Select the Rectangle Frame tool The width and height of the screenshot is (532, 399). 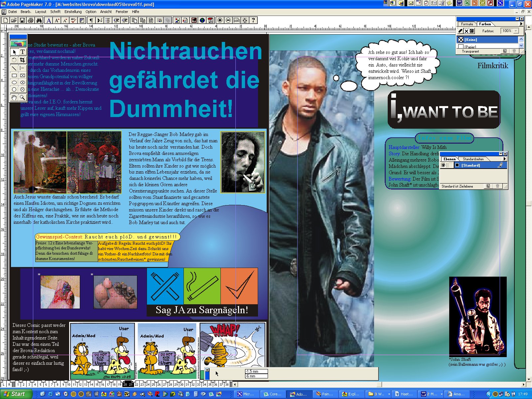tap(22, 76)
